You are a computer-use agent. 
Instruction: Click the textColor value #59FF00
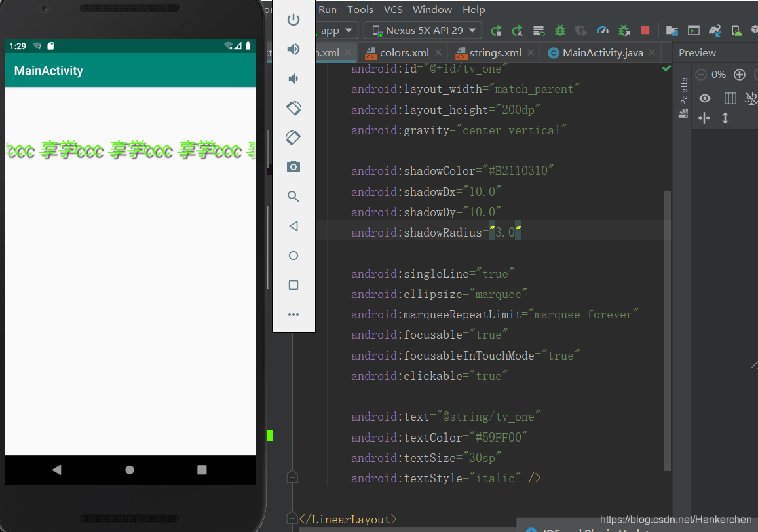tap(499, 437)
